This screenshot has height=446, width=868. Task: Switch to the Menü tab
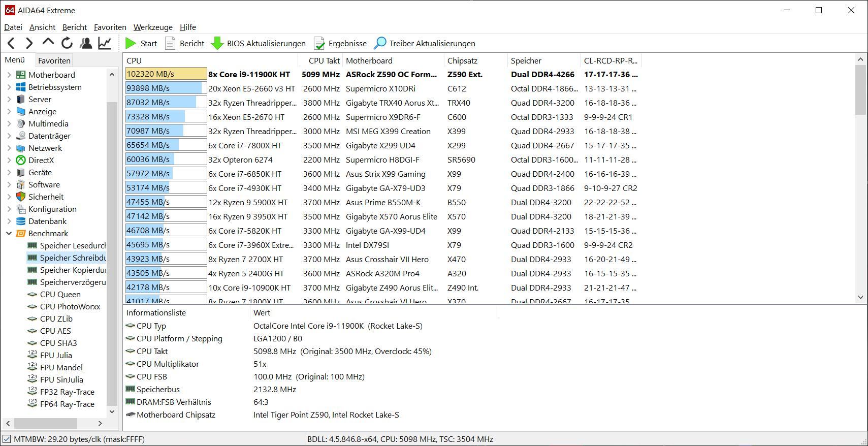tap(15, 60)
